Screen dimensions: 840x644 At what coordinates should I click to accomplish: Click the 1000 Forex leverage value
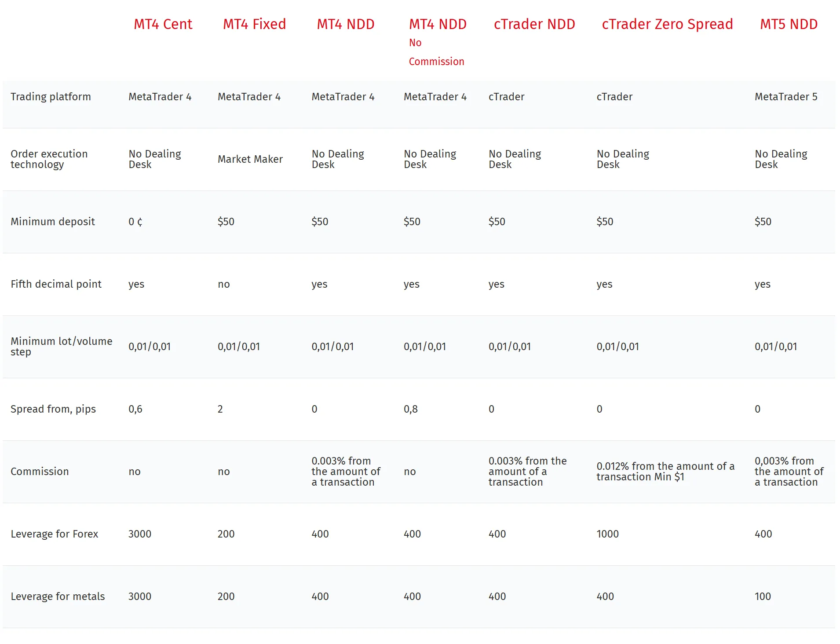tap(607, 534)
